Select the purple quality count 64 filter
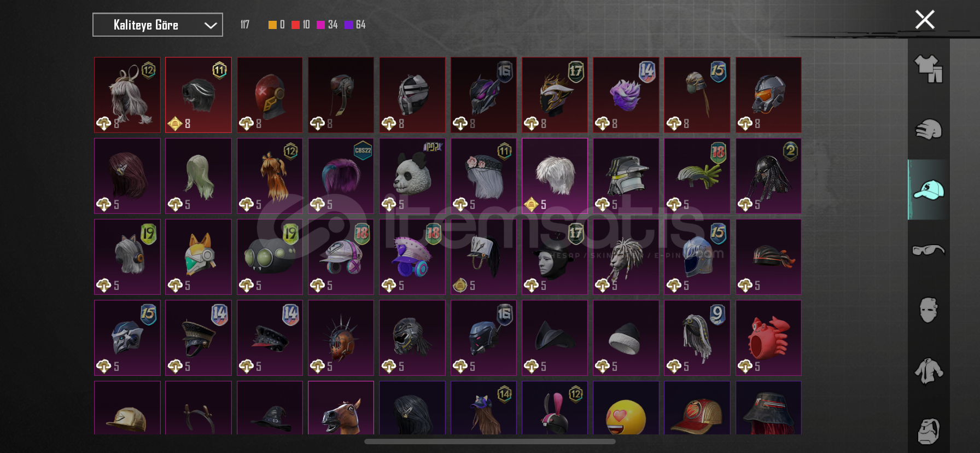The height and width of the screenshot is (453, 980). tap(354, 25)
